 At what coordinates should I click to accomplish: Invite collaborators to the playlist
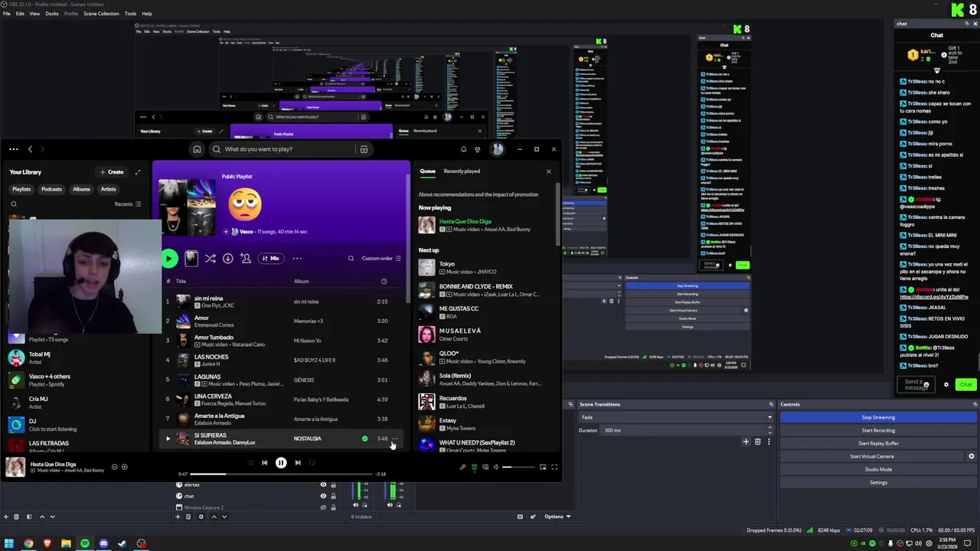coord(246,259)
